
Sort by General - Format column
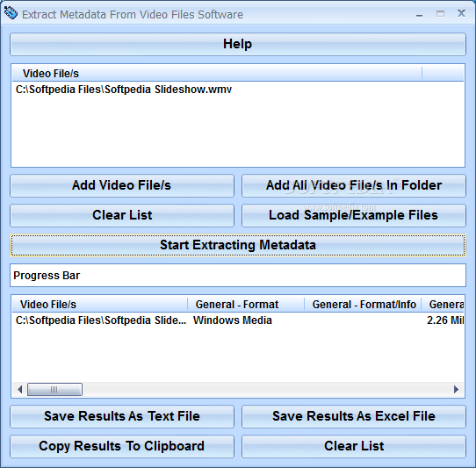click(246, 305)
